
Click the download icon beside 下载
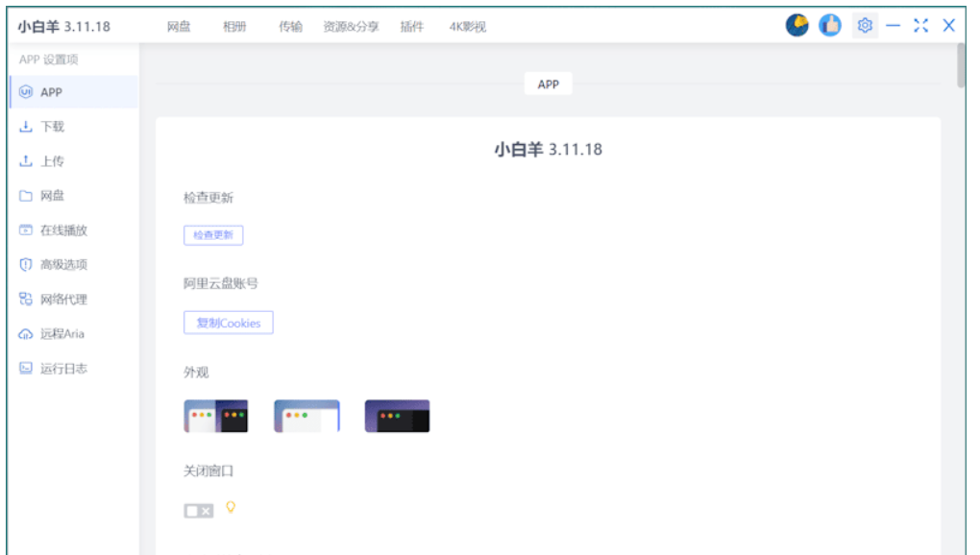click(26, 127)
